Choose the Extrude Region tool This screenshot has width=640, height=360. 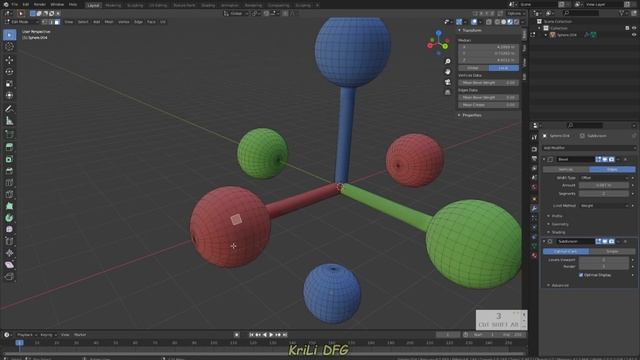coord(9,147)
